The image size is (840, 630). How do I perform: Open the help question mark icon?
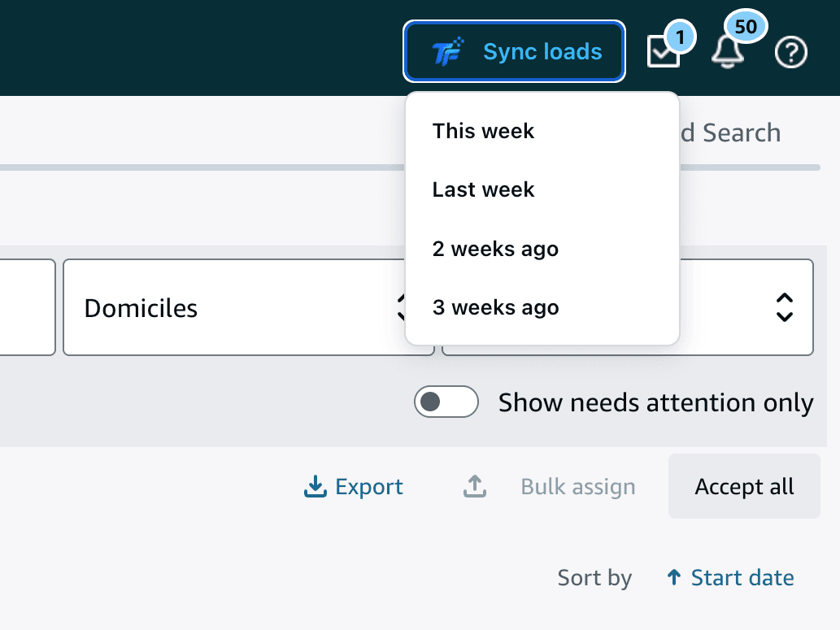[x=790, y=52]
